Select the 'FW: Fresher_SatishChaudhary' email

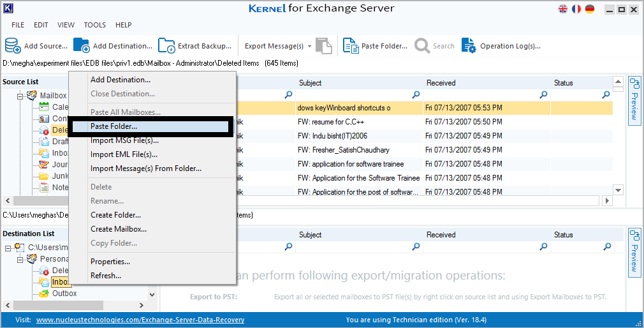point(343,149)
